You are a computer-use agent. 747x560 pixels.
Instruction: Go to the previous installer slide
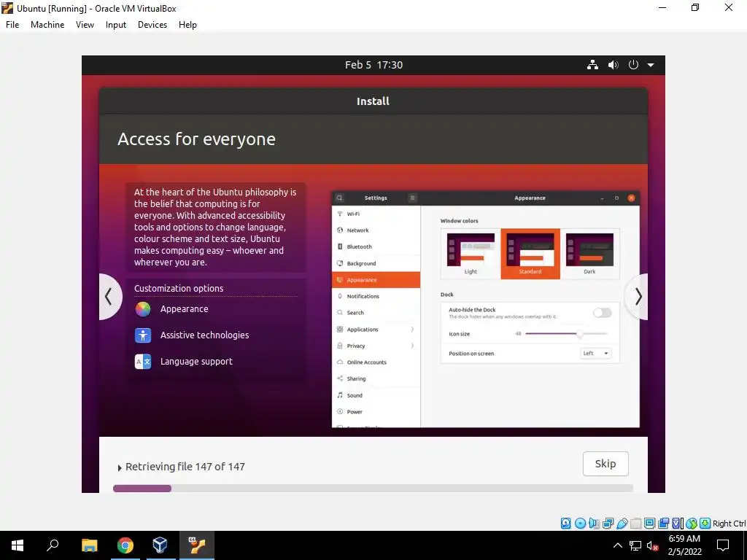point(109,296)
